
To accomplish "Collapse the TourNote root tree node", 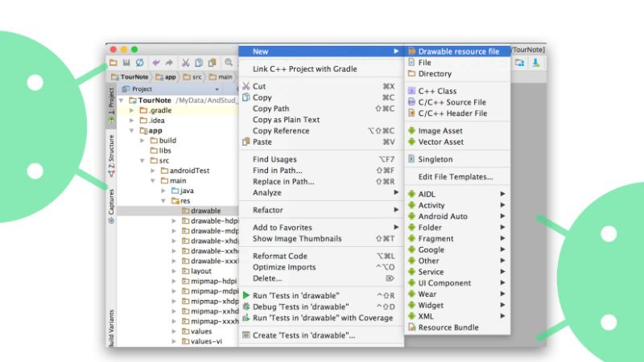I will pos(122,101).
